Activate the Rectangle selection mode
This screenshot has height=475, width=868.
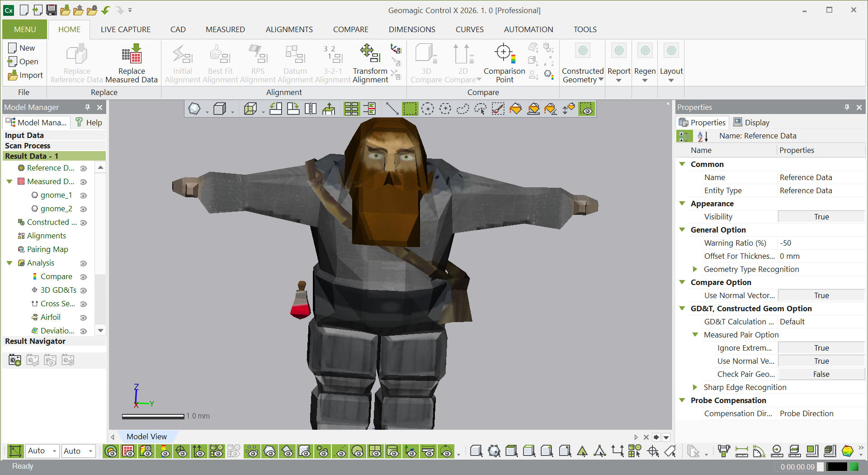pos(410,109)
